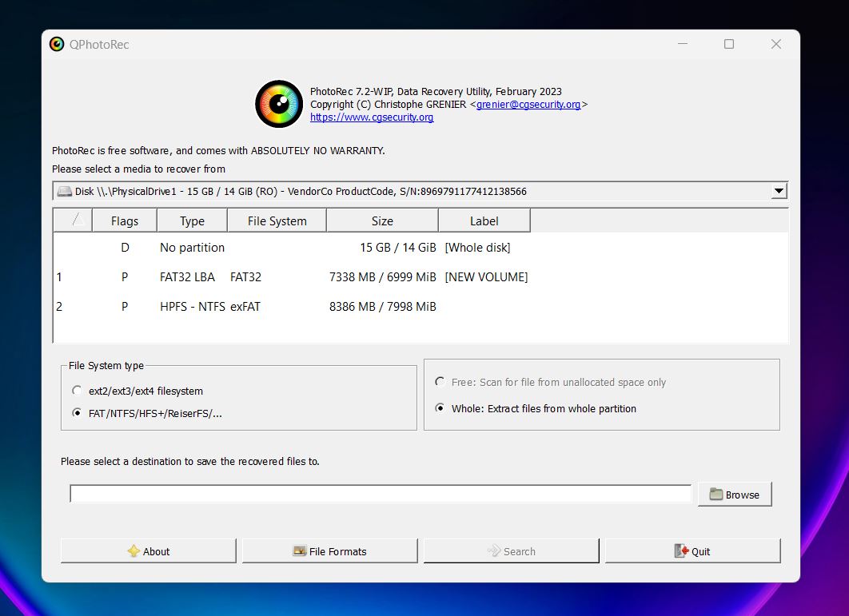Click the arrow icon on Search button
Image resolution: width=849 pixels, height=616 pixels.
[494, 551]
